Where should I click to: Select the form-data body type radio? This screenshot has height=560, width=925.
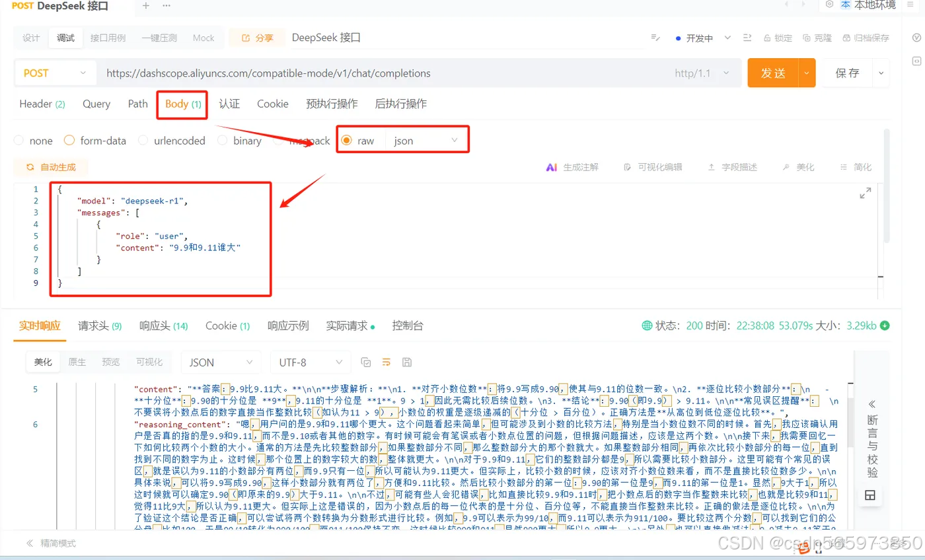point(69,141)
